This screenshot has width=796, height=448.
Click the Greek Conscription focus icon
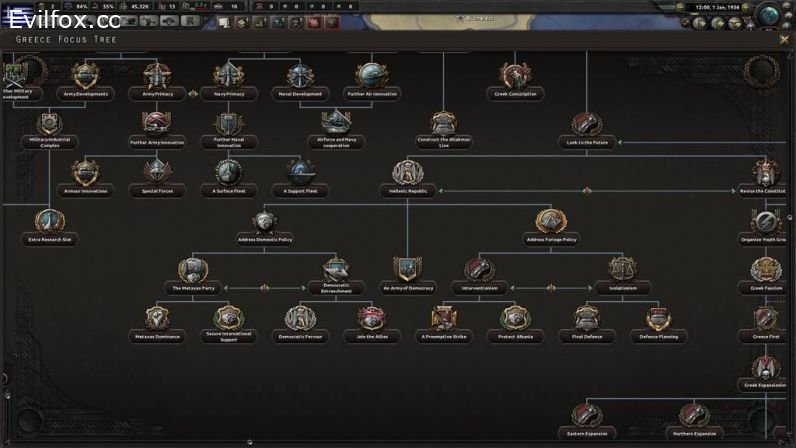(515, 77)
